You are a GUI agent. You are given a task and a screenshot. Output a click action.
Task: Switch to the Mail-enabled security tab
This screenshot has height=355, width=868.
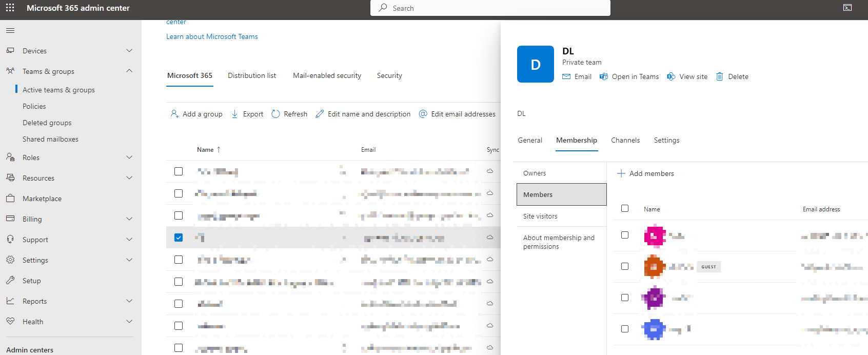(327, 75)
